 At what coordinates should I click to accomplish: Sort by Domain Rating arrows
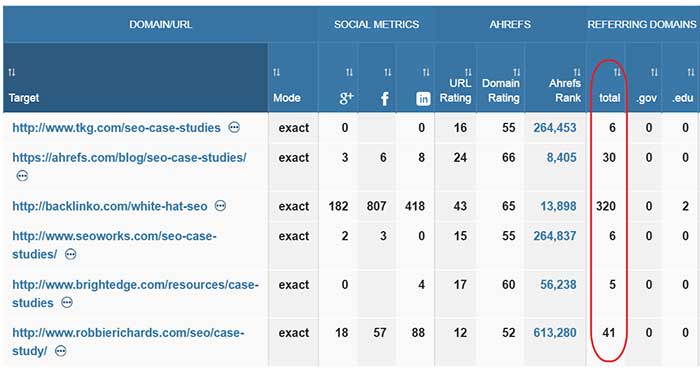point(516,72)
